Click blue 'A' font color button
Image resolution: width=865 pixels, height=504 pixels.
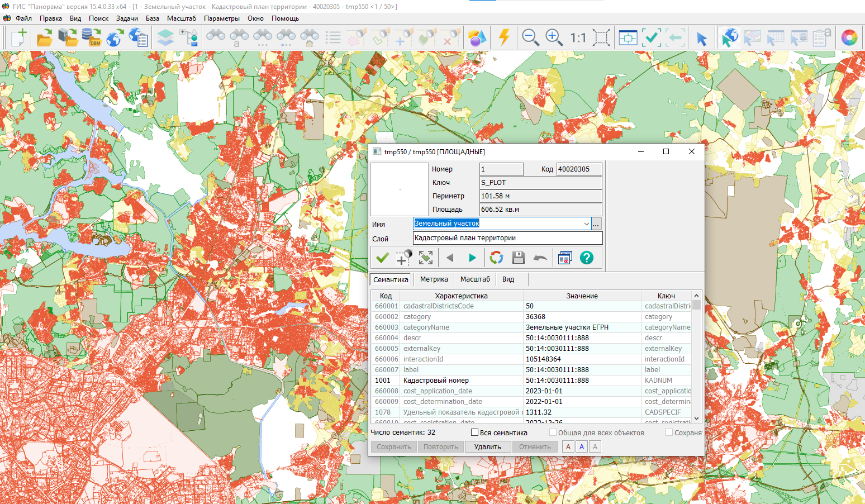pos(582,447)
